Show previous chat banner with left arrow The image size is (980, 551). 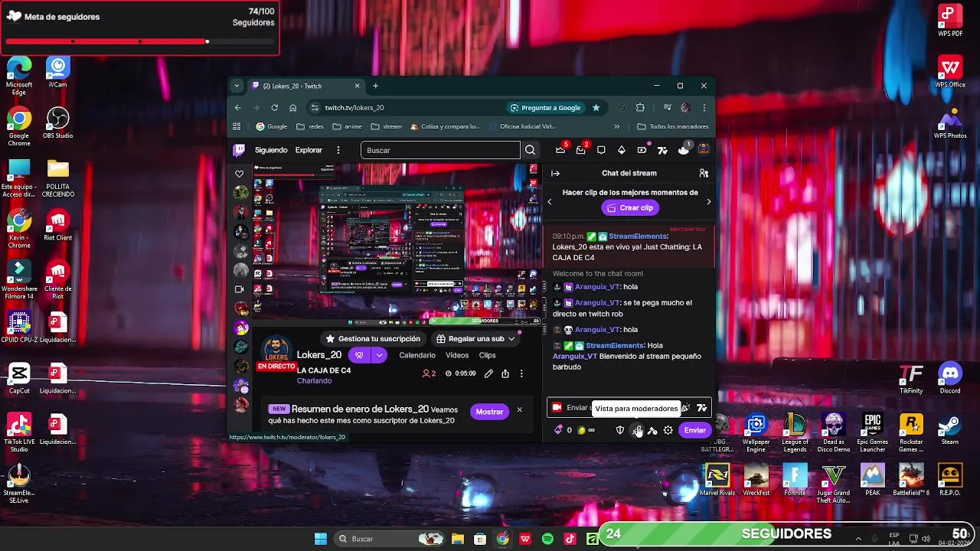pos(549,202)
